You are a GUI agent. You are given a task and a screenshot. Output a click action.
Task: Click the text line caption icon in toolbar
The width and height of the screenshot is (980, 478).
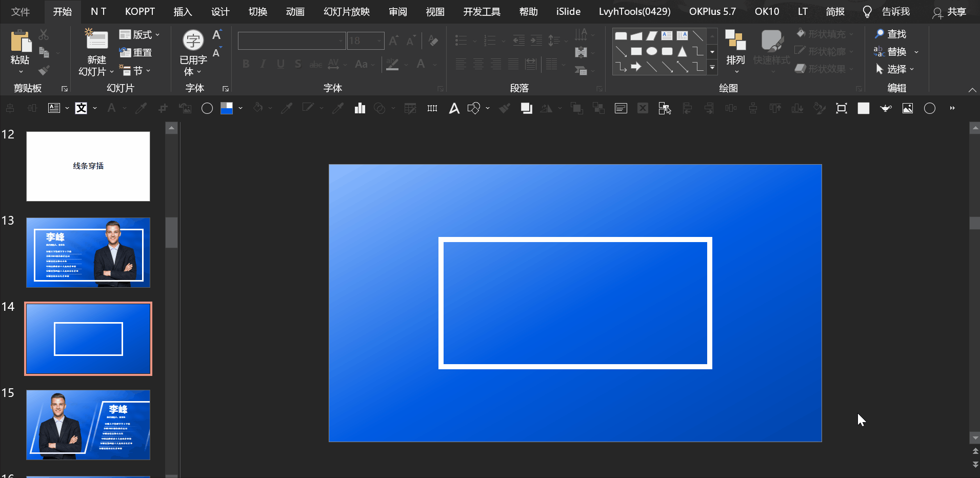click(621, 108)
